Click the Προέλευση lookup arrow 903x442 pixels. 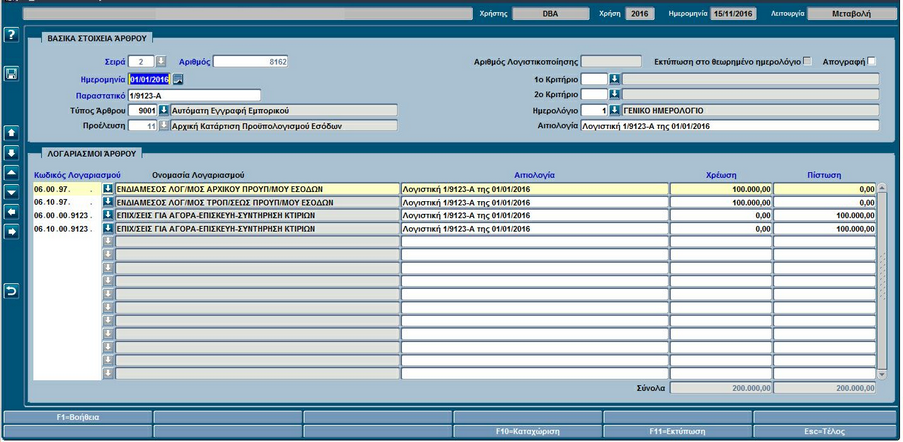[164, 125]
